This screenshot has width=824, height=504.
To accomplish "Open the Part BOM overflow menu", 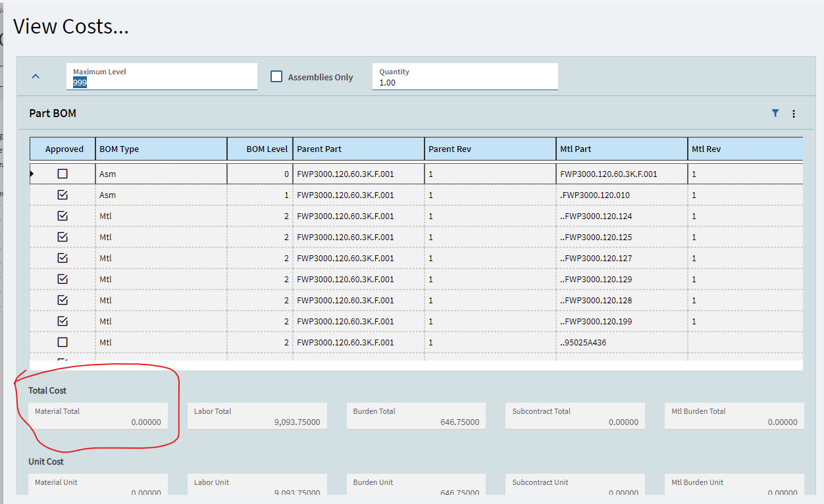I will 794,114.
